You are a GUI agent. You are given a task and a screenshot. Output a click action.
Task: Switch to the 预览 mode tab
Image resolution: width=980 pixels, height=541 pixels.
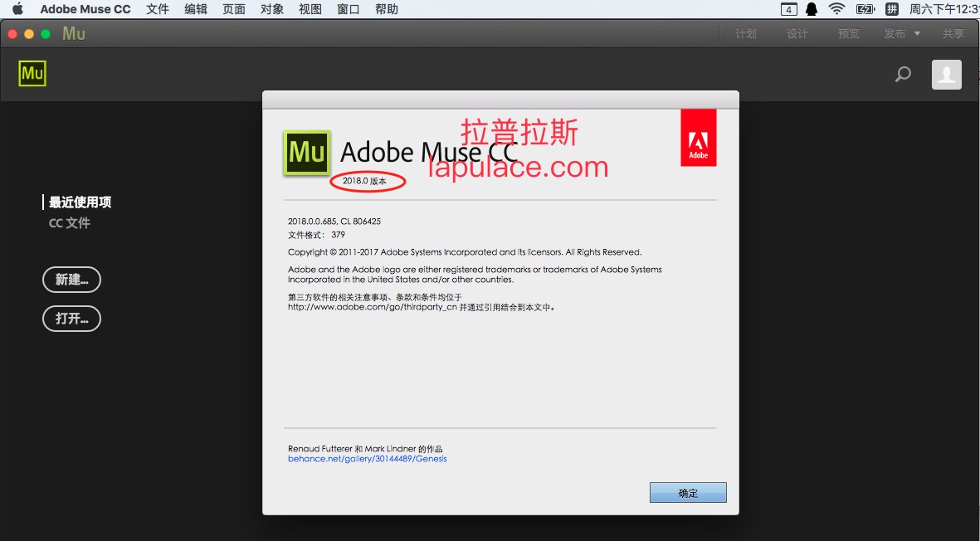(x=848, y=34)
